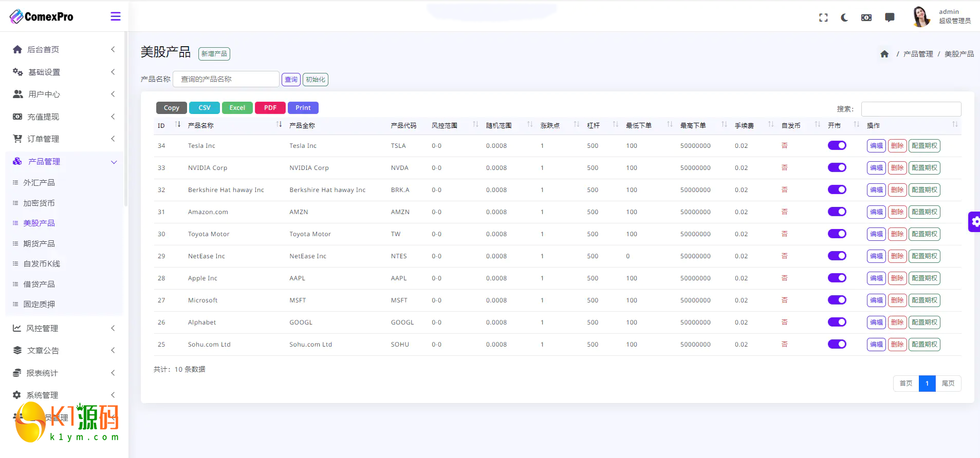Expand 充值提现 chevron in sidebar
The image size is (980, 458).
(x=113, y=117)
